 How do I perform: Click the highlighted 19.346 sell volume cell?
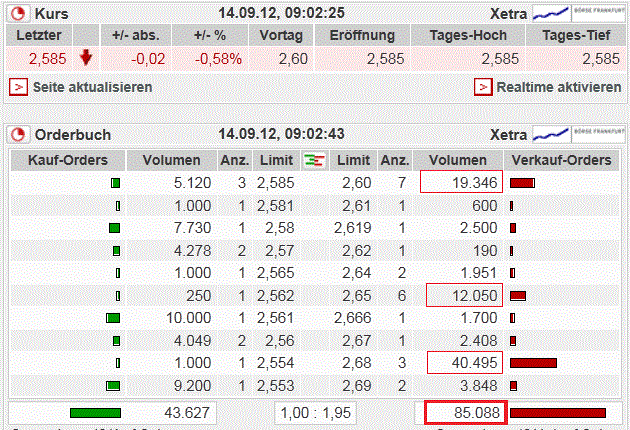point(460,182)
